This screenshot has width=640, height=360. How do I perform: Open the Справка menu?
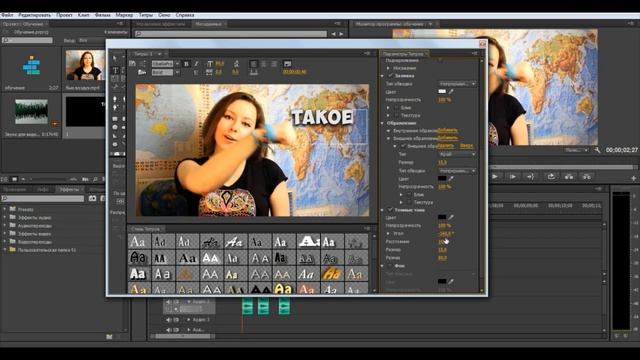coord(185,15)
